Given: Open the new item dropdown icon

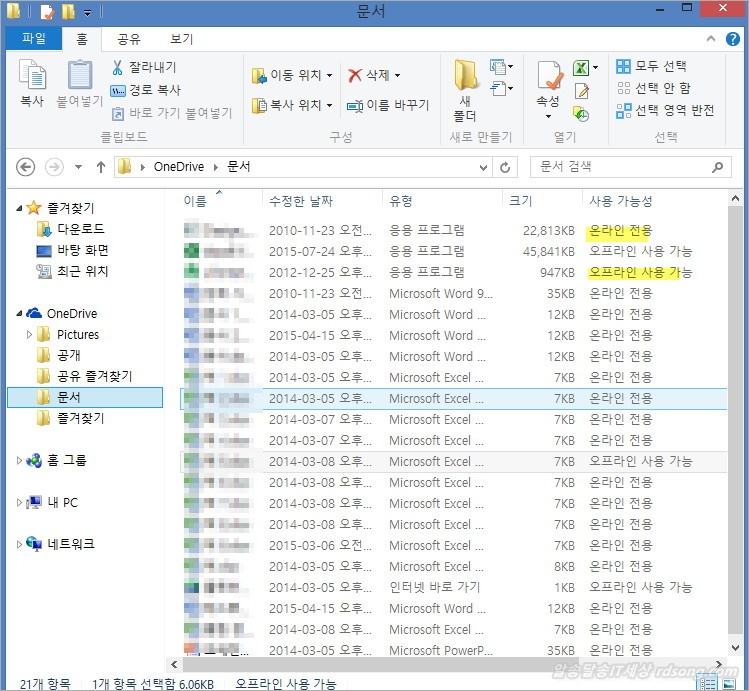Looking at the screenshot, I should 501,67.
